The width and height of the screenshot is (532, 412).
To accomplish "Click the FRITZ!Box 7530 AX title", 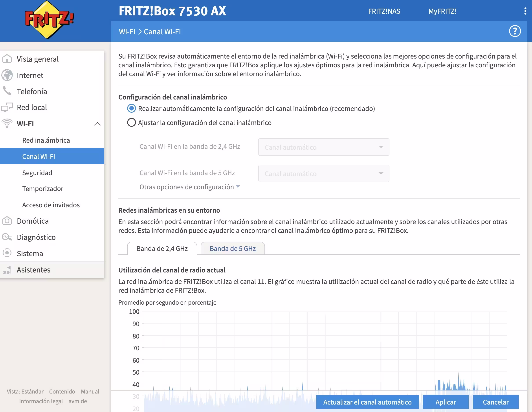I will click(172, 11).
